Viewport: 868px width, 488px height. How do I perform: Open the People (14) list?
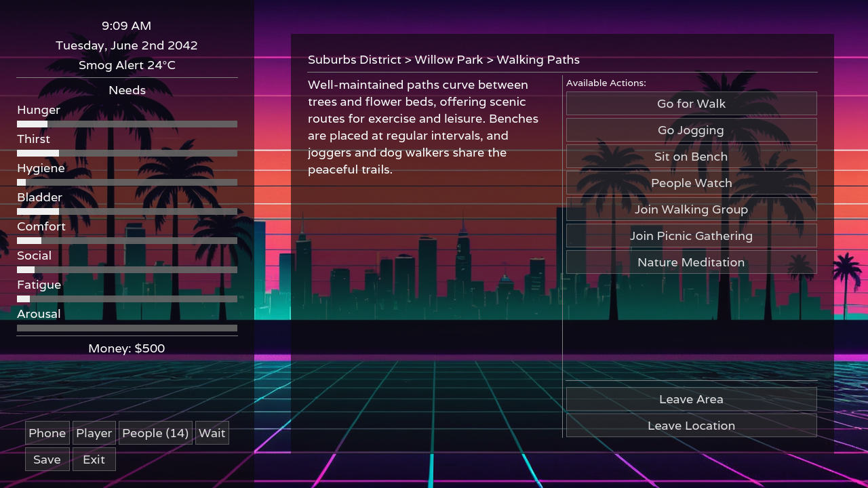(x=155, y=433)
